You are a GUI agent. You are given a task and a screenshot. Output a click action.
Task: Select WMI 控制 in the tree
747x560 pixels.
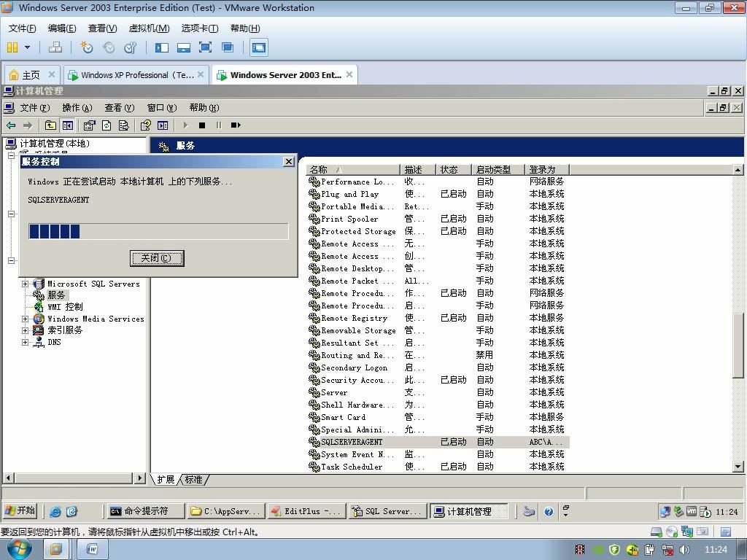coord(65,307)
